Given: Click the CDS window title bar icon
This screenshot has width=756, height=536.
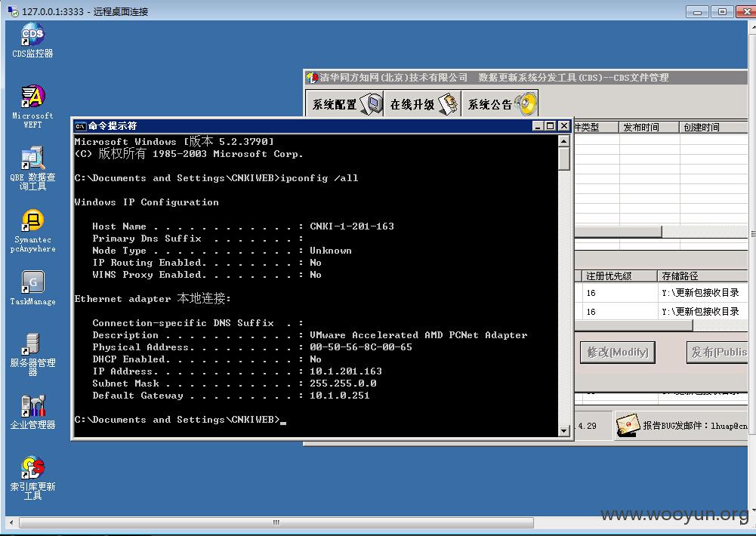Looking at the screenshot, I should [312, 78].
